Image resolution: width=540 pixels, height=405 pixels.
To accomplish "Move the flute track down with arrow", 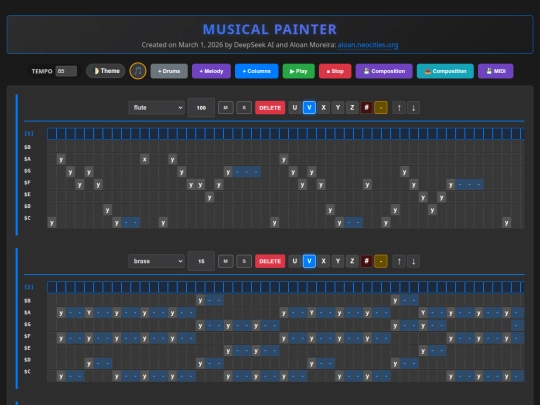I will click(x=414, y=108).
